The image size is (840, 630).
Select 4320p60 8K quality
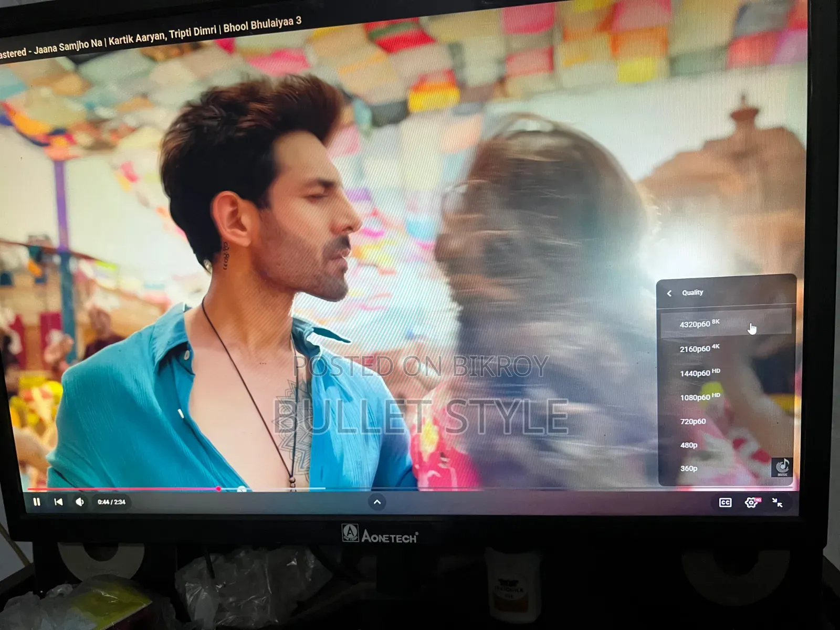[x=726, y=323]
